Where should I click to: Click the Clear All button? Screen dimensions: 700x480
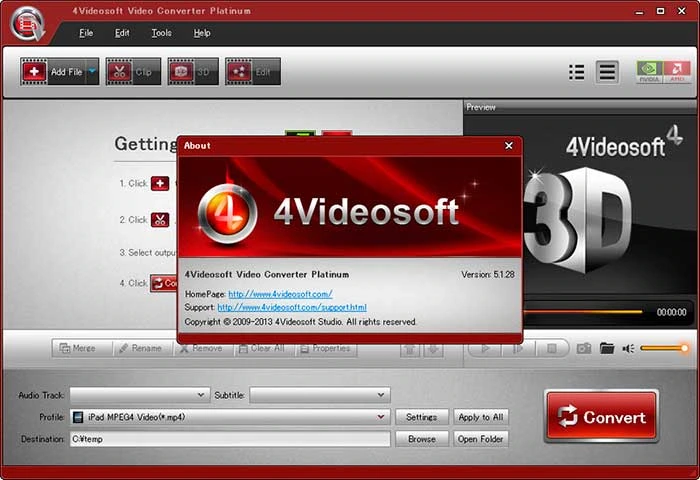click(262, 348)
